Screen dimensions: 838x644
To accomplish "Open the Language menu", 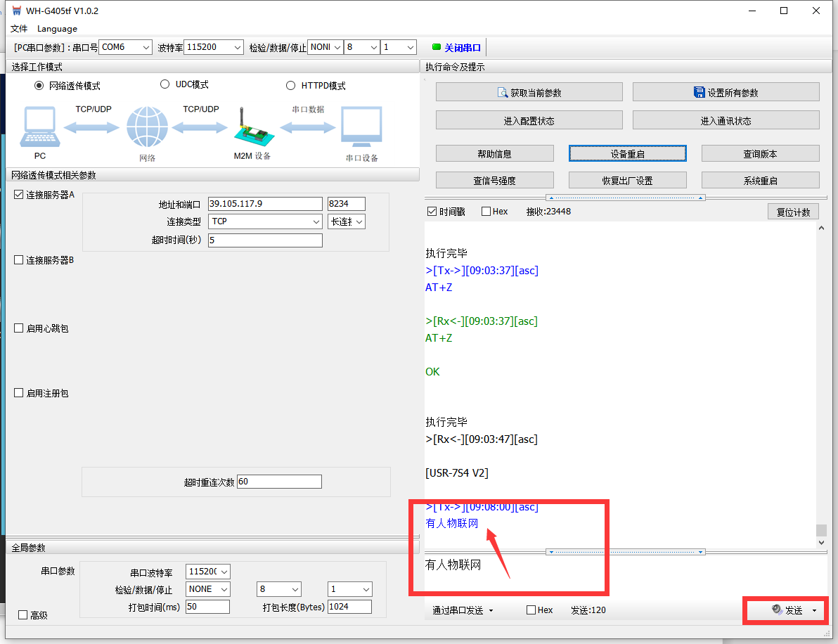I will point(57,29).
